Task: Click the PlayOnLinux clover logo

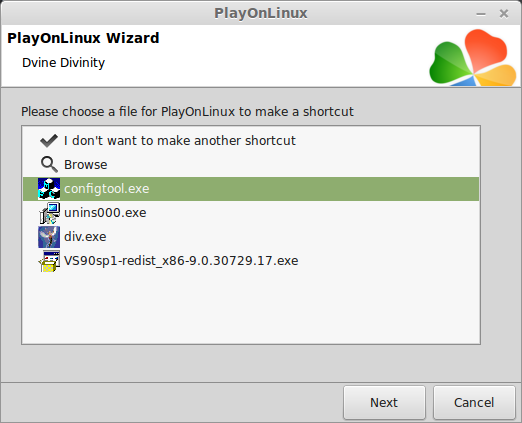Action: click(x=473, y=57)
